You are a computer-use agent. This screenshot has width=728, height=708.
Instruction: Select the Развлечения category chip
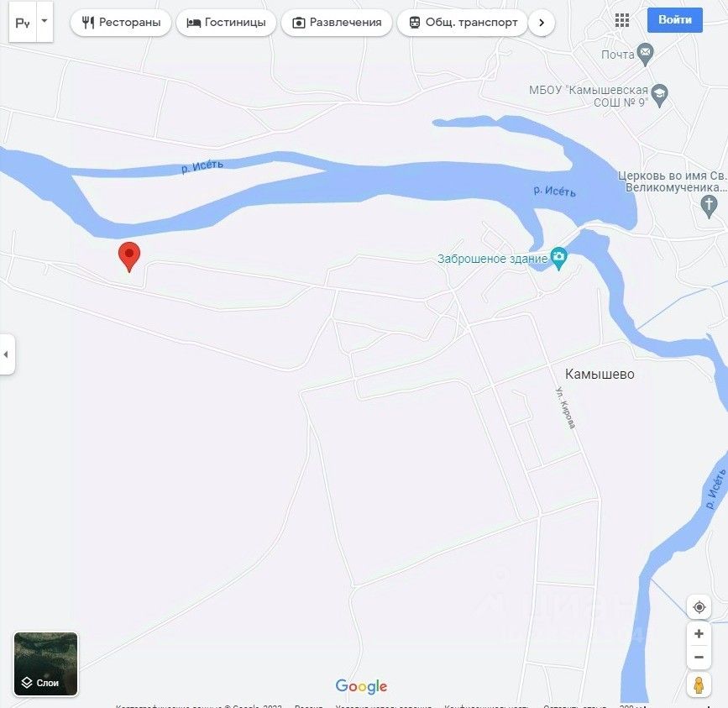click(x=337, y=23)
